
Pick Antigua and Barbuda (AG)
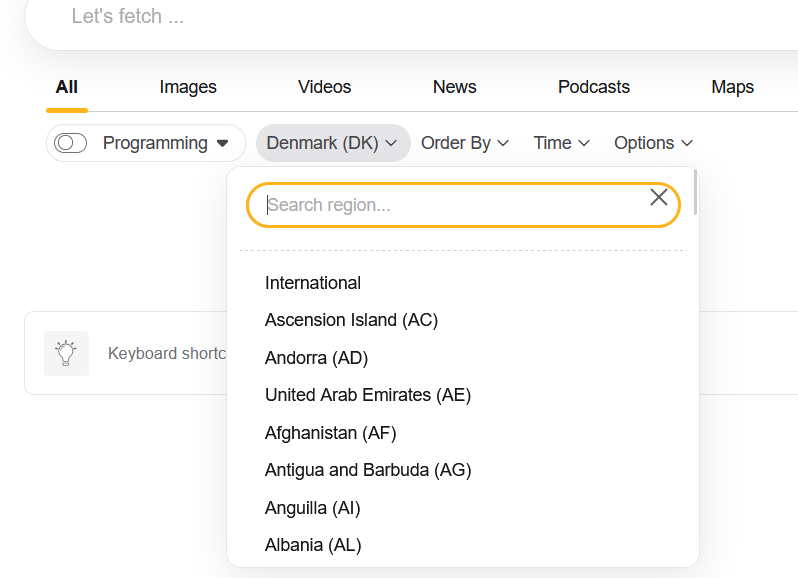point(368,470)
